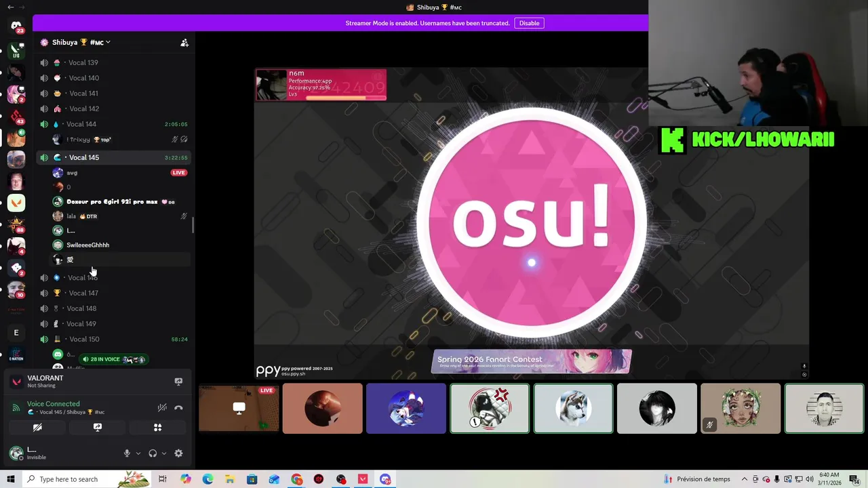Mute microphone in user panel
This screenshot has height=488, width=868.
[x=127, y=453]
